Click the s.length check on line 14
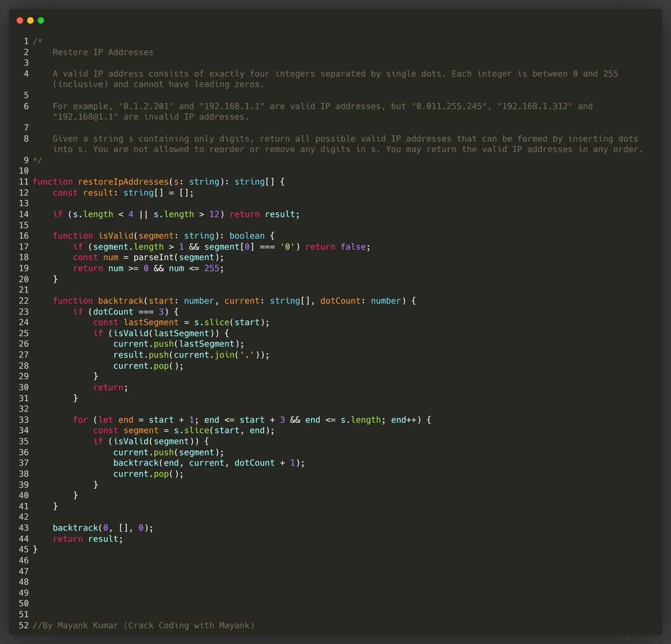 [x=176, y=214]
